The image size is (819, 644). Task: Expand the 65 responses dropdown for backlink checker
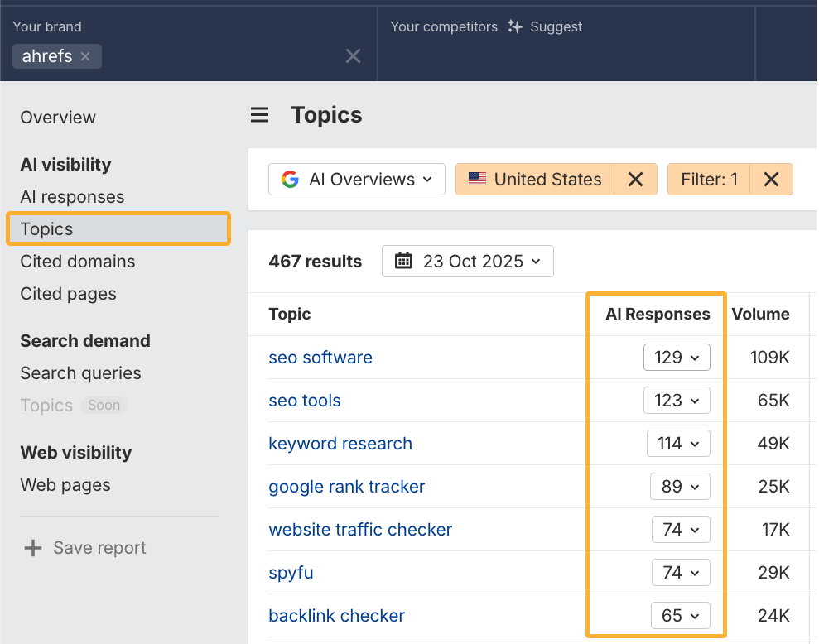[x=681, y=615]
